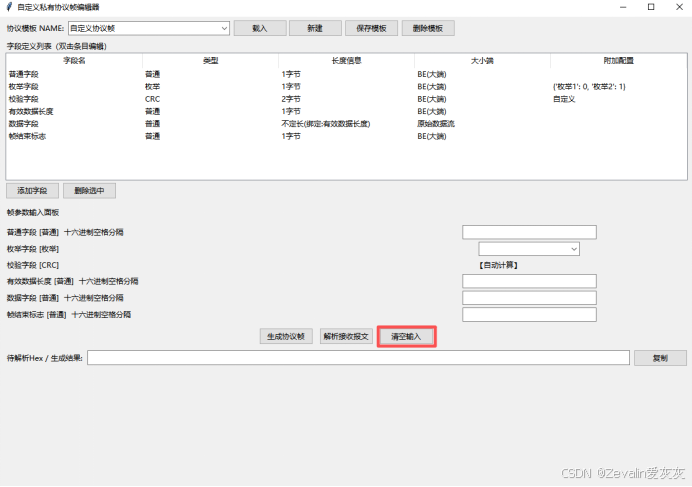Viewport: 692px width, 487px height.
Task: Click the 清空输入 button
Action: [406, 336]
